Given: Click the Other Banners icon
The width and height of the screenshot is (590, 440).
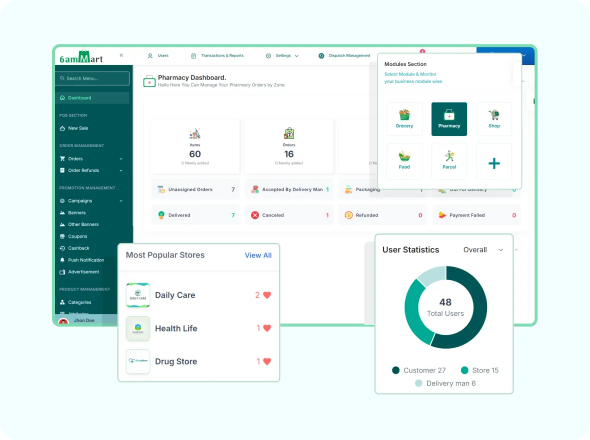Looking at the screenshot, I should tap(62, 224).
